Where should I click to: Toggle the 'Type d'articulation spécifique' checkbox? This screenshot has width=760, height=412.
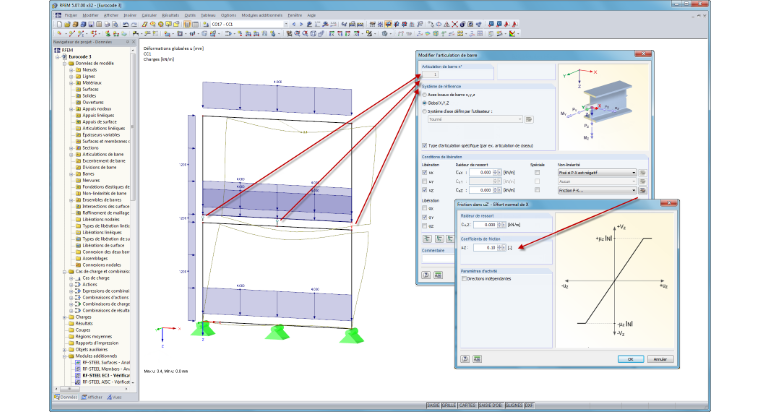(425, 145)
